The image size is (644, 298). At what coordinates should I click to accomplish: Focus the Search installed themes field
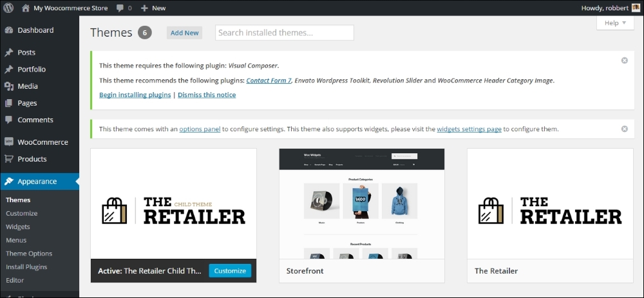tap(285, 33)
